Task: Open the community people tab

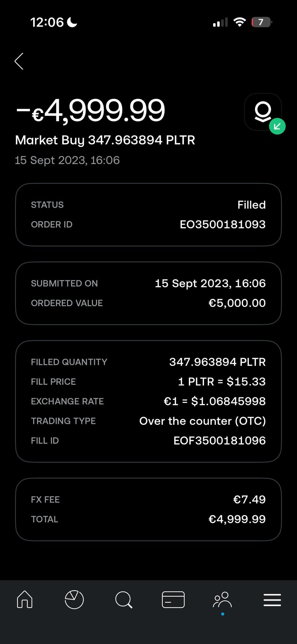Action: pos(222,600)
